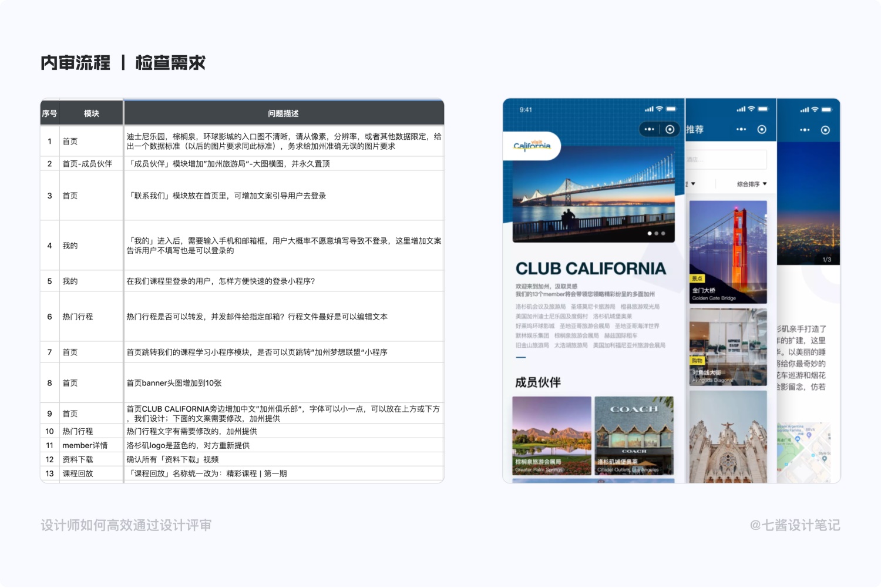The height and width of the screenshot is (588, 881).
Task: Select the 资料下载 module cell in row 12
Action: [91, 459]
